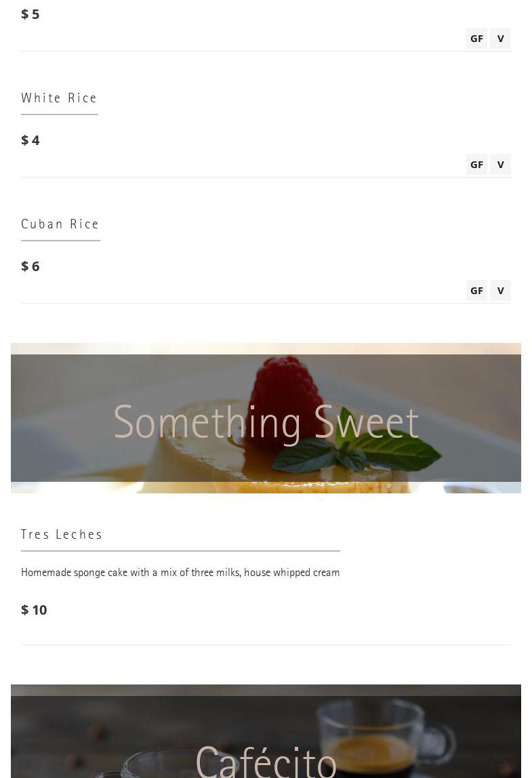The width and height of the screenshot is (532, 778).
Task: Select the White Rice vegetarian V badge
Action: pos(500,165)
